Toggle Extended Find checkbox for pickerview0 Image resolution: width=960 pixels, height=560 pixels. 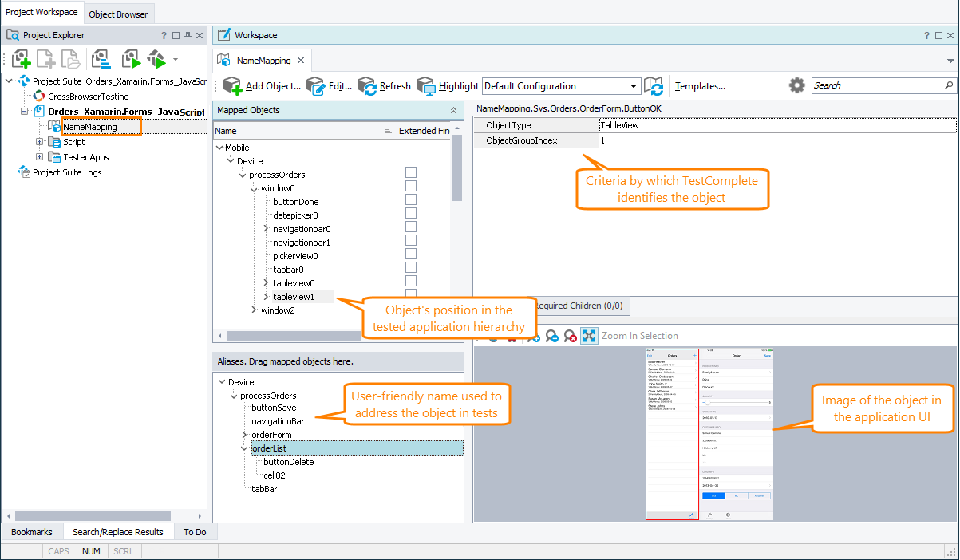click(x=411, y=254)
